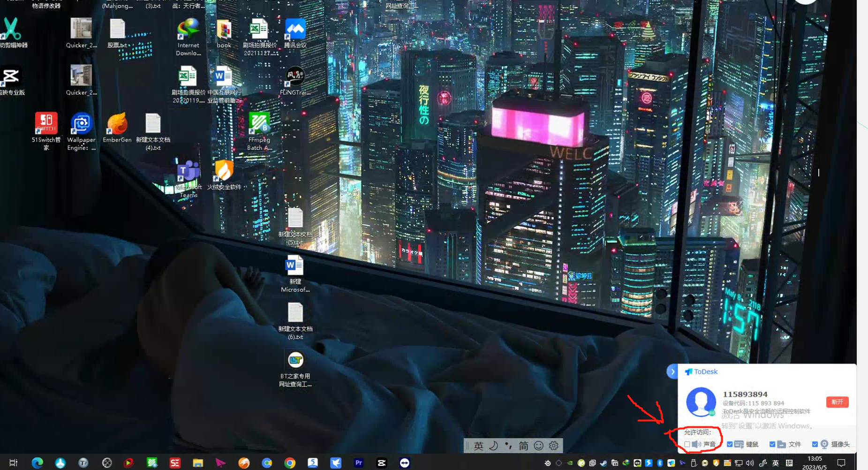The width and height of the screenshot is (868, 470).
Task: Select the EmberGen desktop icon
Action: point(117,128)
